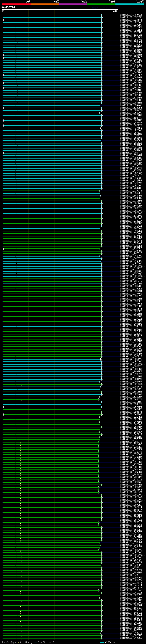146x644 pixels.
Task: Click the arrowhead ending the UniRef100_C6D209 alignment
Action: [99, 113]
